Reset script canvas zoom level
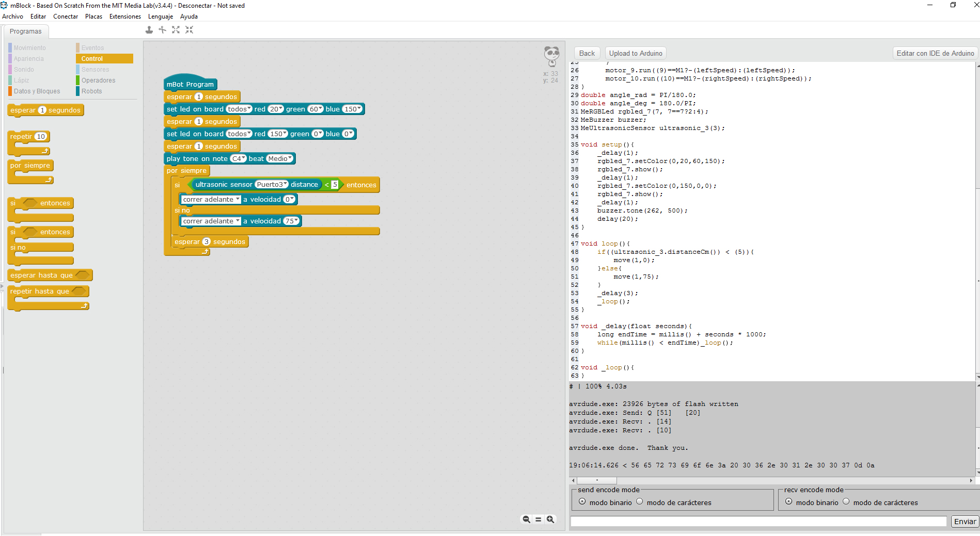Viewport: 980px width, 536px height. (538, 519)
